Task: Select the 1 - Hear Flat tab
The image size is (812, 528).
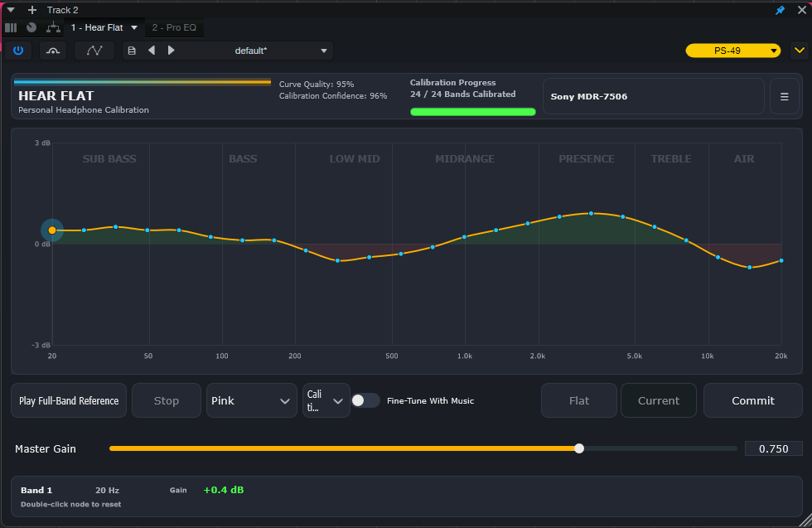Action: [97, 27]
